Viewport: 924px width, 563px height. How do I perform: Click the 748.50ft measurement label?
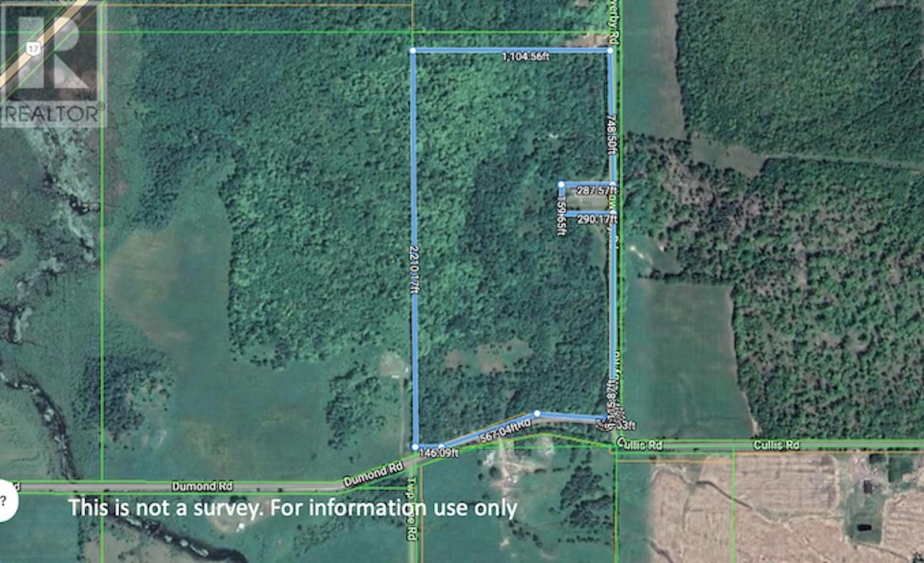[610, 136]
